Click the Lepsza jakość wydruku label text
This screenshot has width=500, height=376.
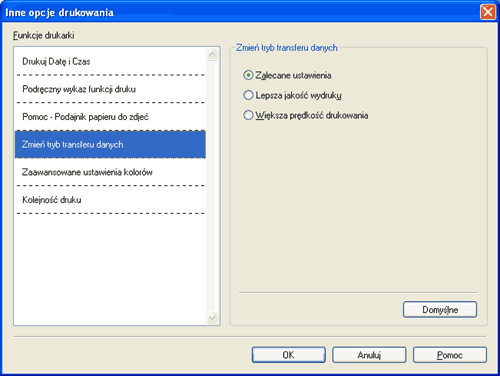click(298, 96)
